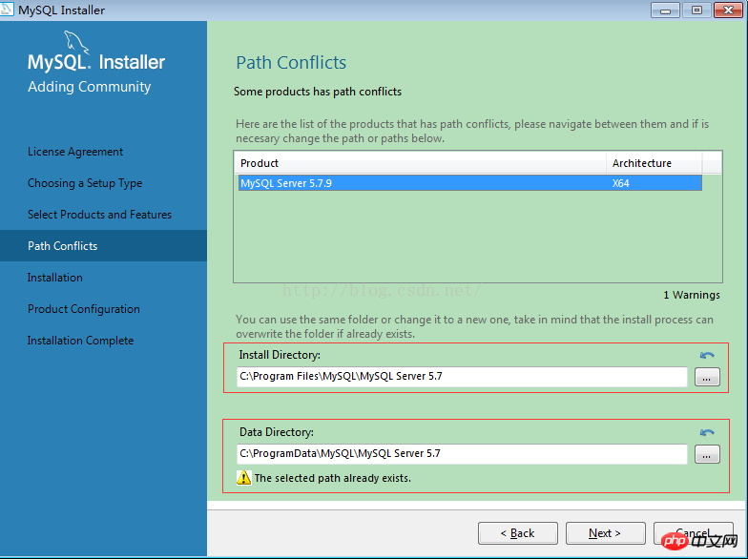Select the MySQL Server 5.7.9 row

click(x=469, y=183)
